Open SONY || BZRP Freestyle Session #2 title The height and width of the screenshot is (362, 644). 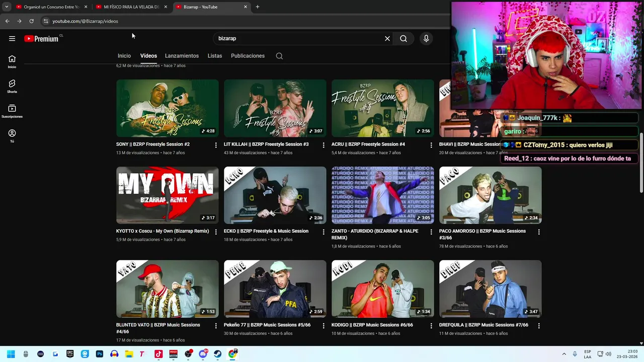(x=153, y=144)
